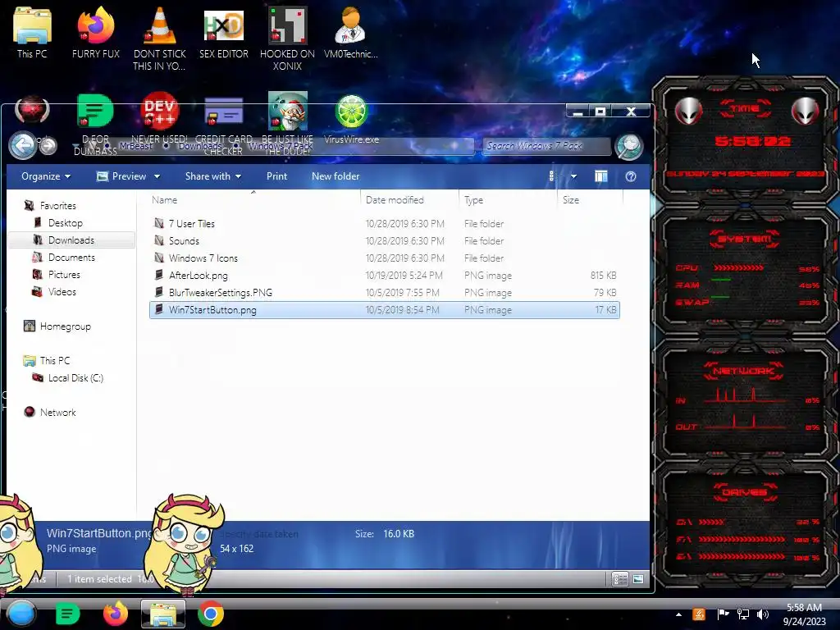Change view with the views icon
The width and height of the screenshot is (840, 630).
(x=552, y=176)
